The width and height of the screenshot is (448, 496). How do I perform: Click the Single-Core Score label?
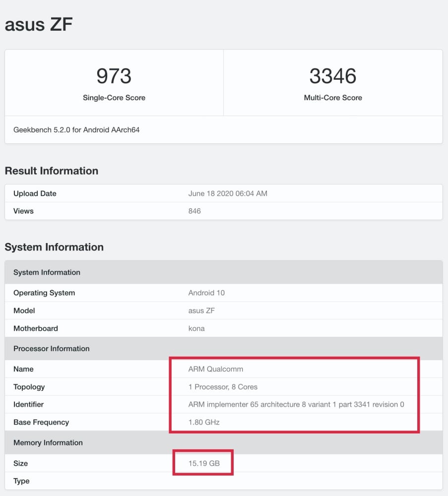coord(114,98)
